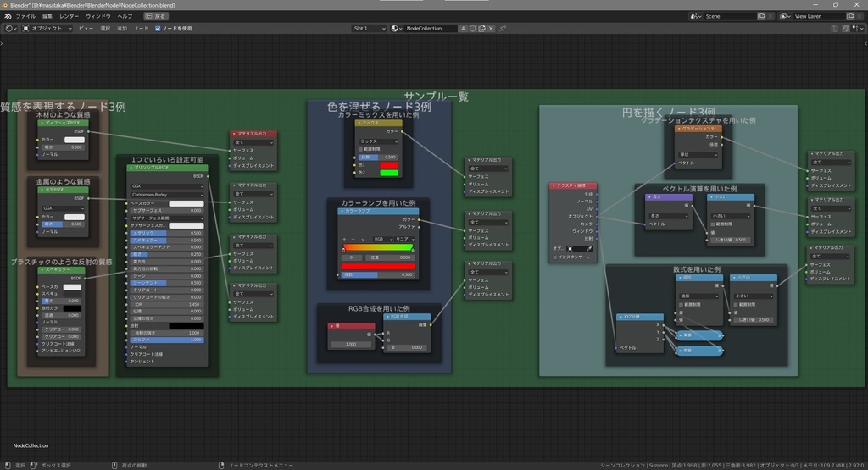Adjust the 係数 slider in ミックス node
The height and width of the screenshot is (470, 868).
(x=378, y=157)
